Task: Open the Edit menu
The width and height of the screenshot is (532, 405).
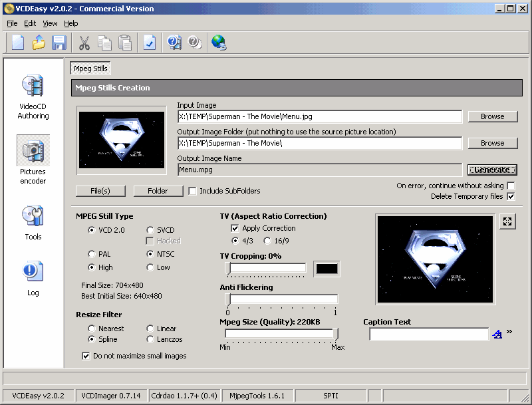Action: [30, 23]
